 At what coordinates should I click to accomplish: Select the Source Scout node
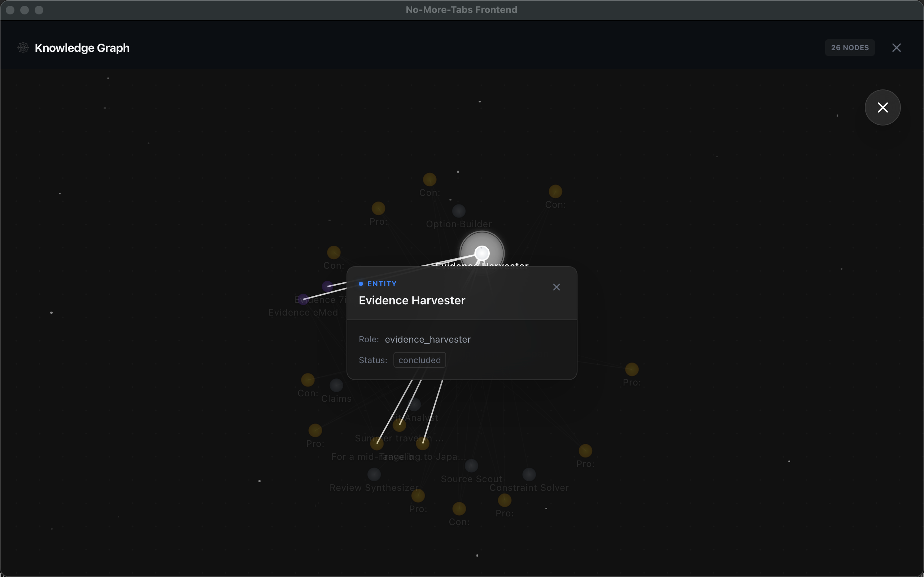tap(471, 466)
